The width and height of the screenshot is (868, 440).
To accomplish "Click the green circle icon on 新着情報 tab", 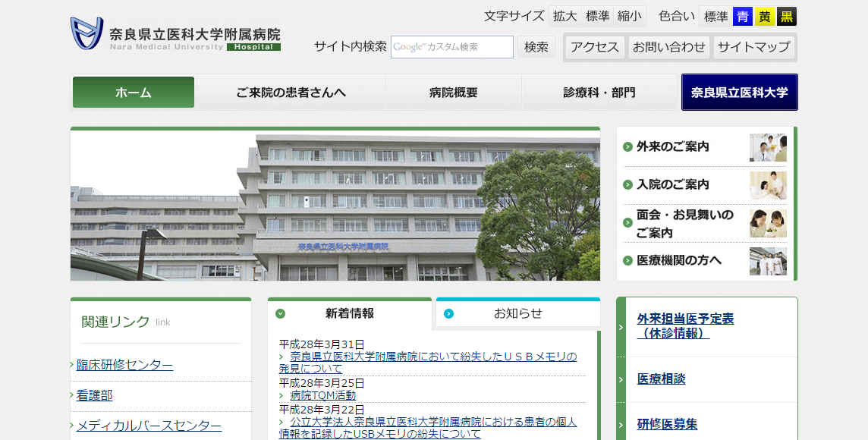I will [x=280, y=314].
